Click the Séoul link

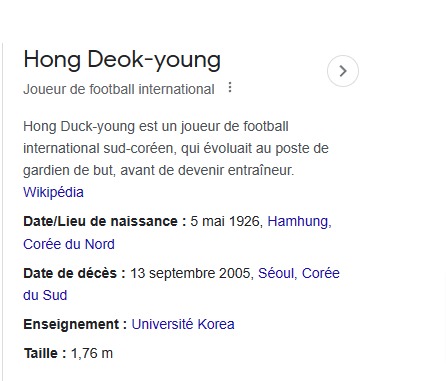[x=277, y=273]
